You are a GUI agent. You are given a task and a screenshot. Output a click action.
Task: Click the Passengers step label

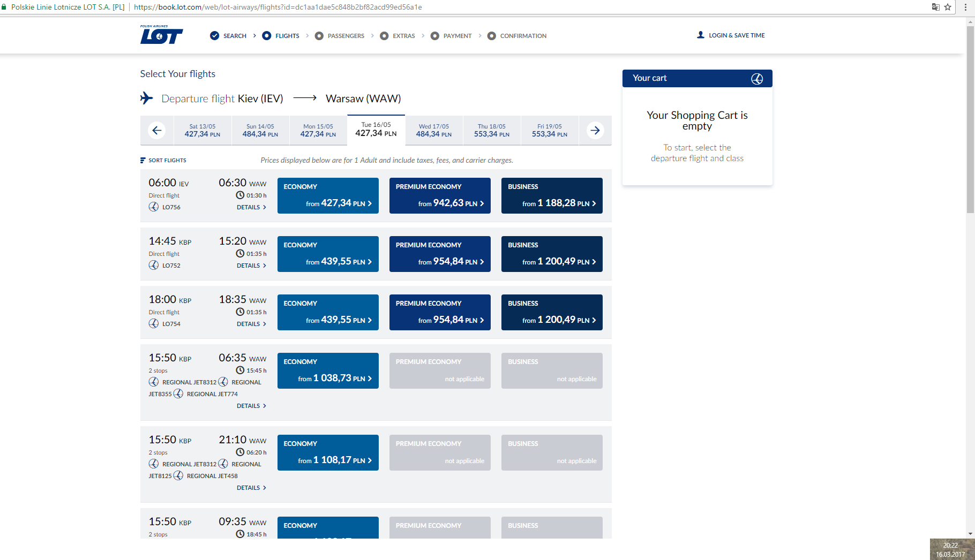pos(346,36)
